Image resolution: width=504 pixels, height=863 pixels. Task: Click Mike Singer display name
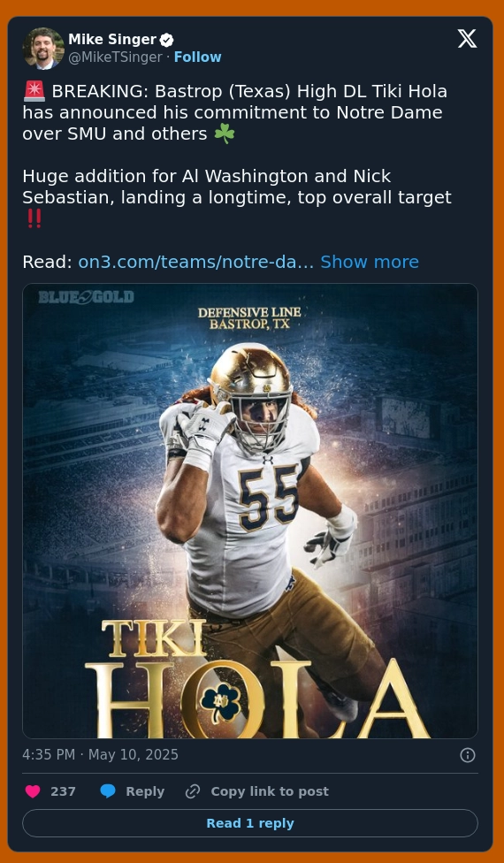tap(112, 40)
